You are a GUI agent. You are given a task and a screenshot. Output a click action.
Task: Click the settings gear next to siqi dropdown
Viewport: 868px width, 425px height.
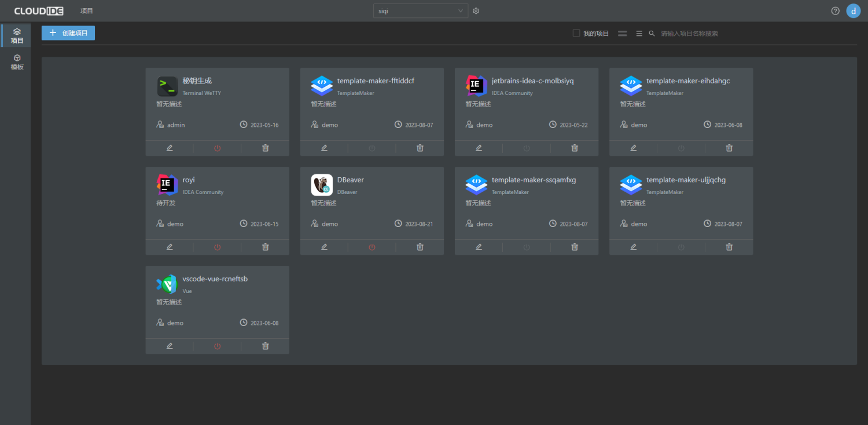pos(476,11)
